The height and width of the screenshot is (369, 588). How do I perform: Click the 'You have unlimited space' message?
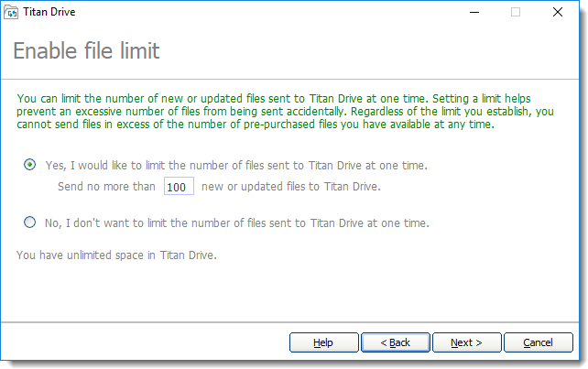(x=116, y=254)
